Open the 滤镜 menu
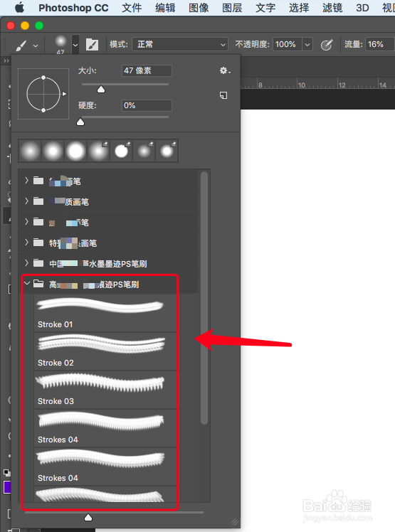395x532 pixels. pos(332,8)
